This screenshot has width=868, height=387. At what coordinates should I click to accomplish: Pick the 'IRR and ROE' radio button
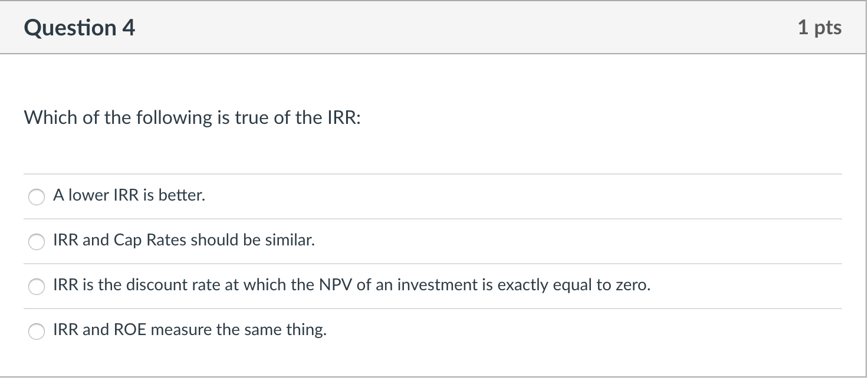point(37,332)
